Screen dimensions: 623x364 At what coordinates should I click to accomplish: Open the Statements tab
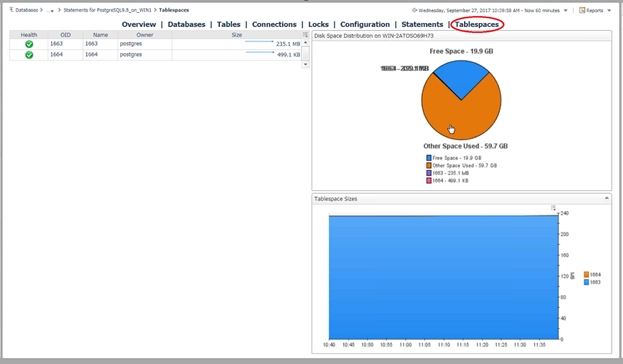[x=422, y=25]
